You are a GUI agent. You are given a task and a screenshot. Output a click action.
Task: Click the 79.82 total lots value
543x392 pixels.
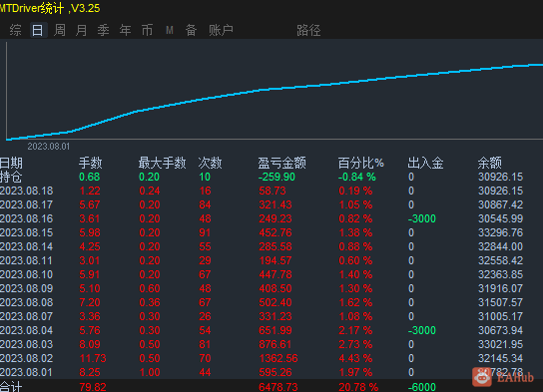[x=93, y=387]
